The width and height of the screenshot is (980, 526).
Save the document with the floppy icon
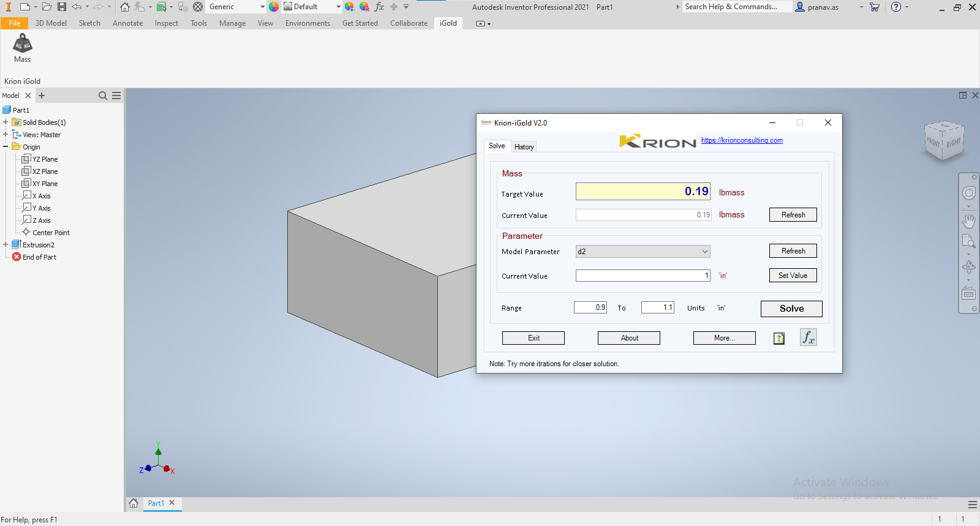click(62, 7)
